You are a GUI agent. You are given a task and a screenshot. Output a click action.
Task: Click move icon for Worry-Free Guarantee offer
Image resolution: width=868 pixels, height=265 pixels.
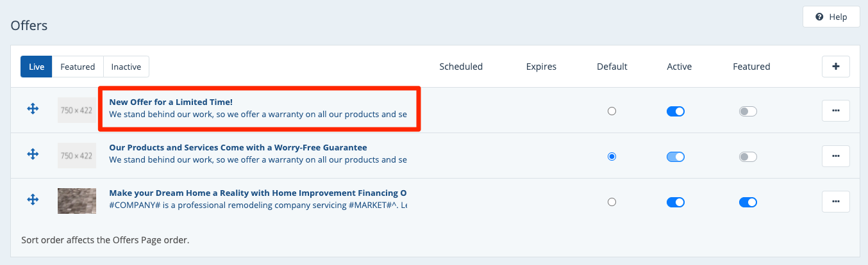(x=33, y=154)
